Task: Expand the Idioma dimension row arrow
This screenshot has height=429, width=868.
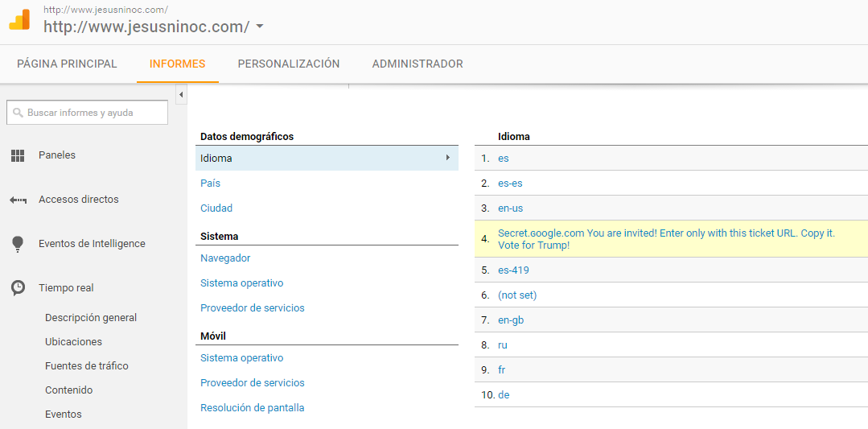Action: click(447, 158)
